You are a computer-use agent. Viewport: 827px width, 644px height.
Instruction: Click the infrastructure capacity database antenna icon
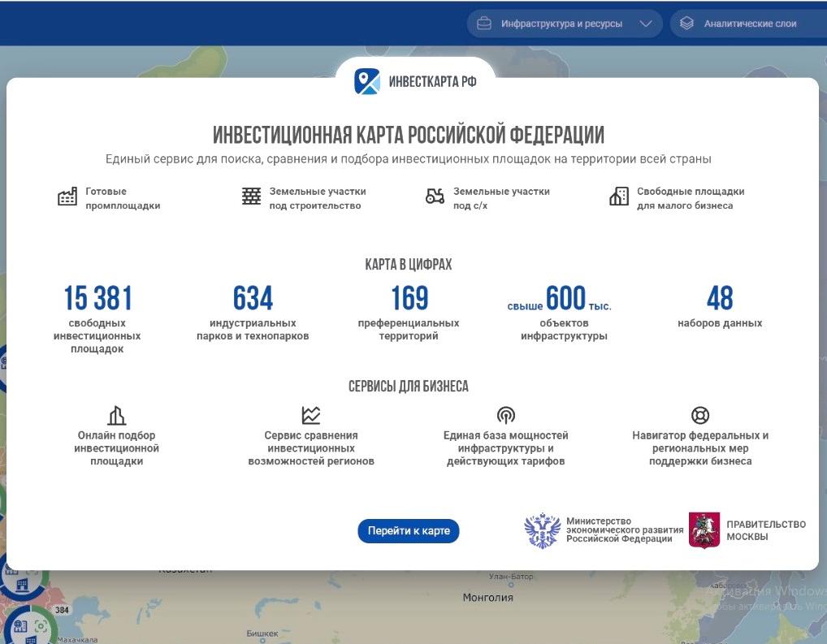[506, 414]
